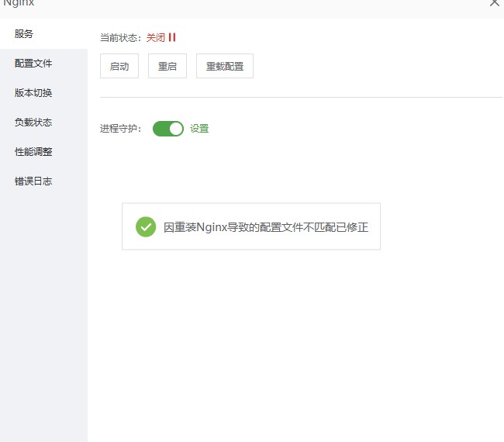Image resolution: width=504 pixels, height=442 pixels.
Task: Click the 当前状态 label
Action: pyautogui.click(x=120, y=38)
